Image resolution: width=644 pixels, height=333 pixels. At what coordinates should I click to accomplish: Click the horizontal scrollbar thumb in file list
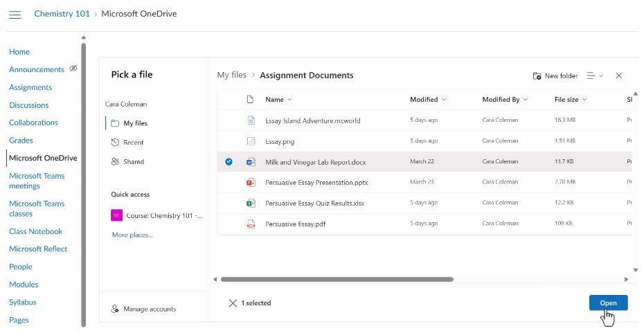[x=337, y=279]
